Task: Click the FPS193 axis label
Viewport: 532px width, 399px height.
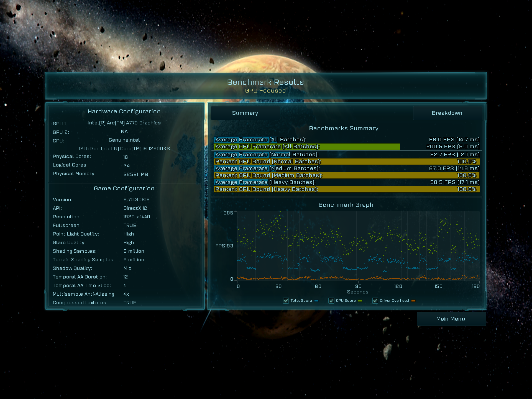Action: [x=224, y=246]
